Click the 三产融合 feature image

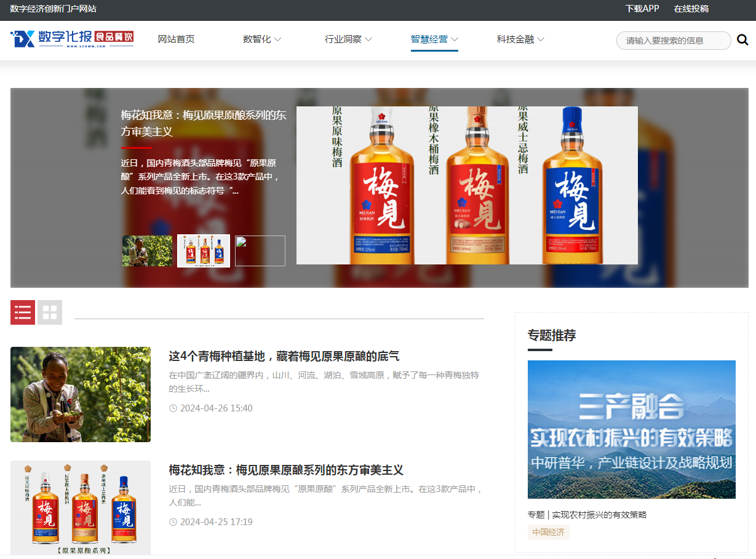(x=632, y=429)
